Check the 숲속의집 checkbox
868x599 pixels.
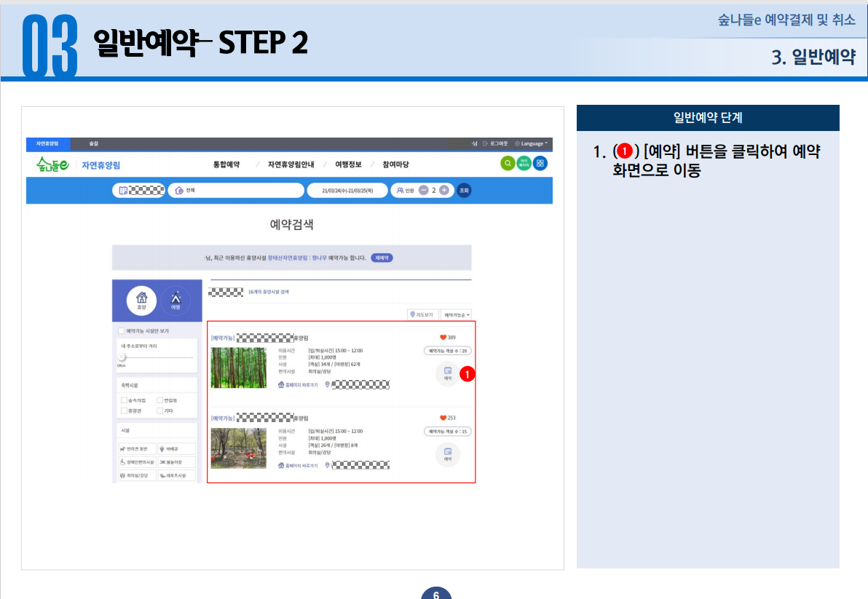click(x=124, y=400)
